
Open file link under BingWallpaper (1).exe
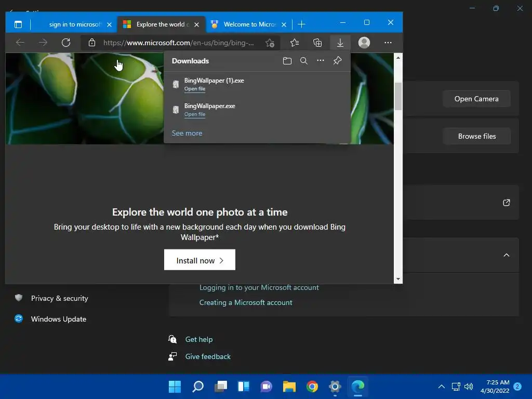point(195,89)
